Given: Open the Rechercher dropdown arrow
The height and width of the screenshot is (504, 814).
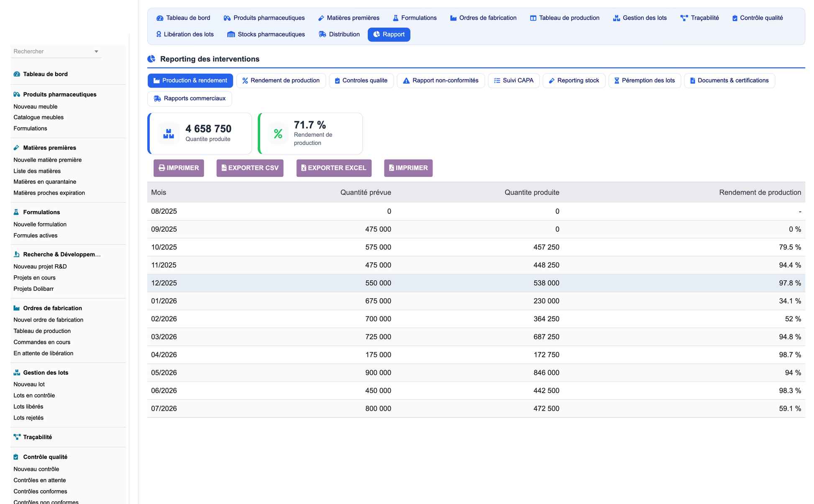Looking at the screenshot, I should (96, 51).
